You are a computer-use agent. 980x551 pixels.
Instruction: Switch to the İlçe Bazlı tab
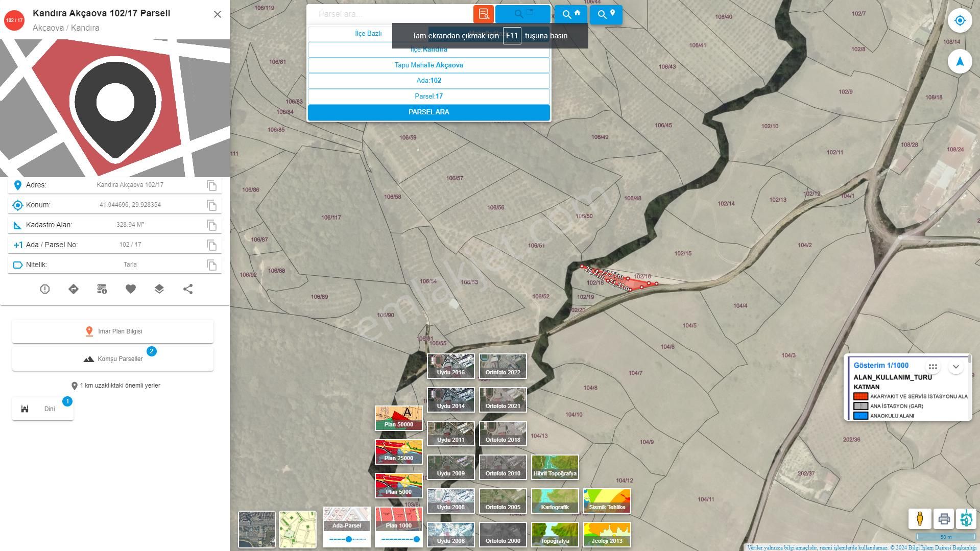(x=368, y=34)
